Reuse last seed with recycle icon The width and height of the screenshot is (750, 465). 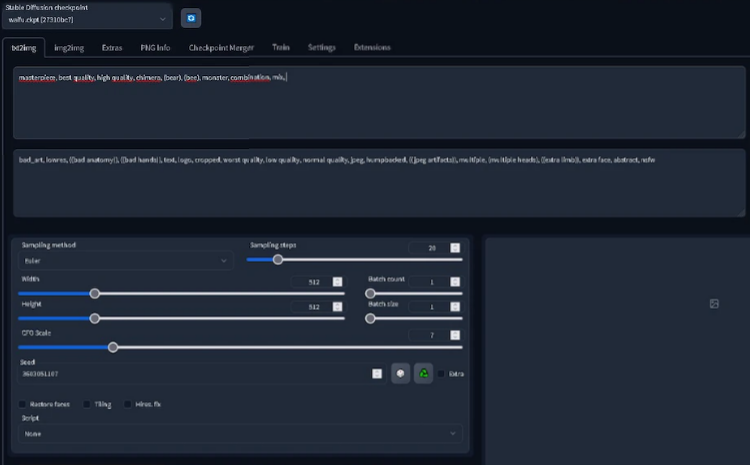click(x=423, y=373)
